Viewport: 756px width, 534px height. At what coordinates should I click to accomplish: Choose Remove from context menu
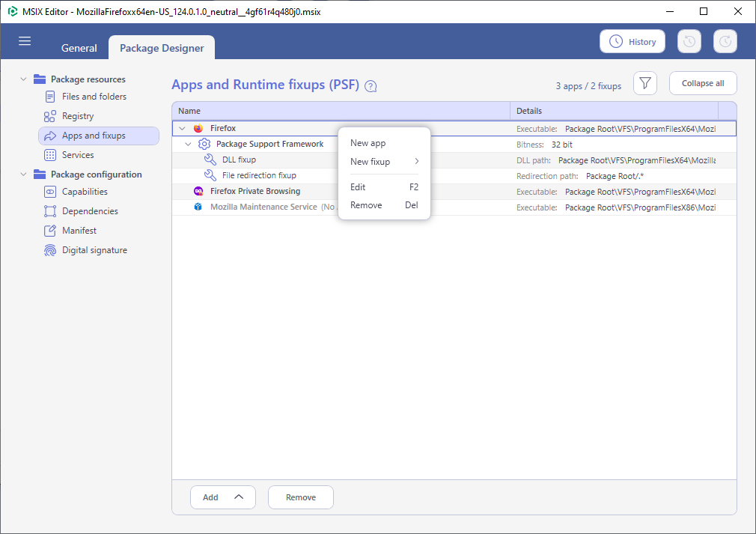[x=384, y=205]
